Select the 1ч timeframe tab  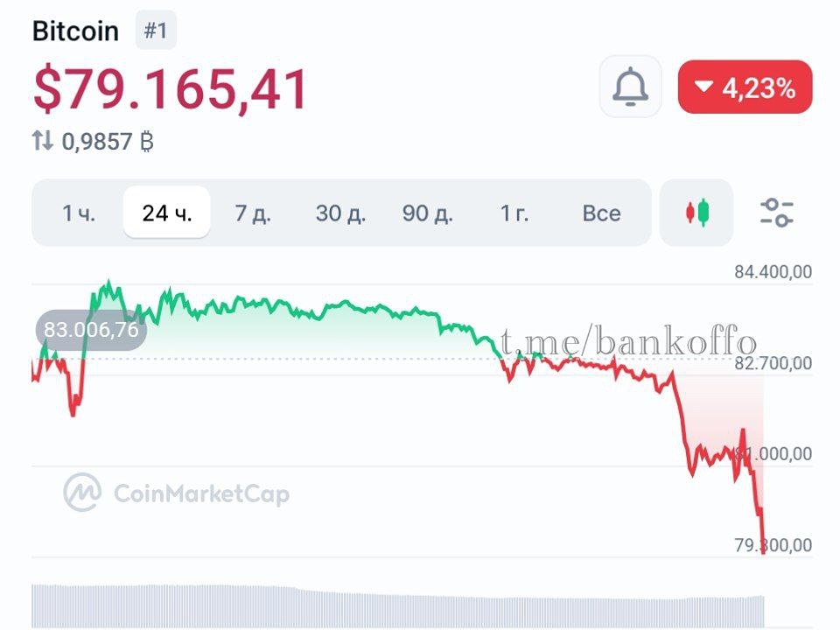pos(78,213)
